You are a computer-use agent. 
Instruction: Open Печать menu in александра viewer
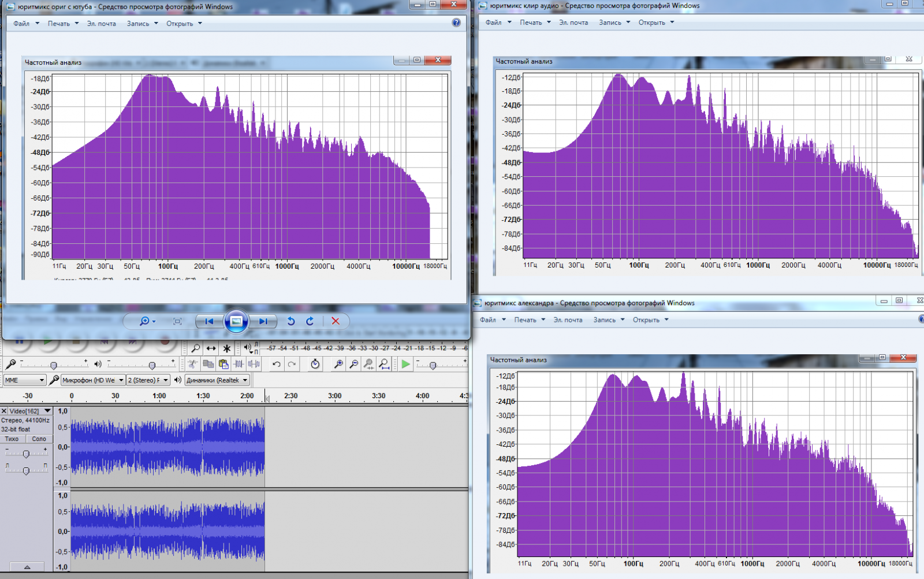coord(530,320)
